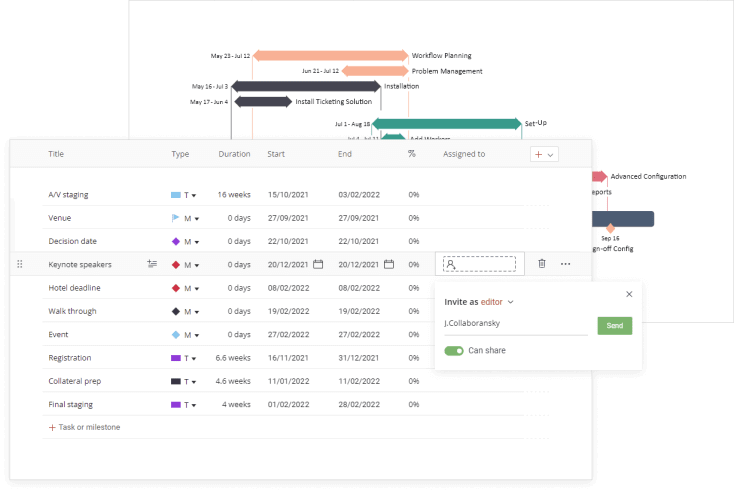
Task: Click the J.Collaboransky invite text field
Action: click(x=514, y=326)
